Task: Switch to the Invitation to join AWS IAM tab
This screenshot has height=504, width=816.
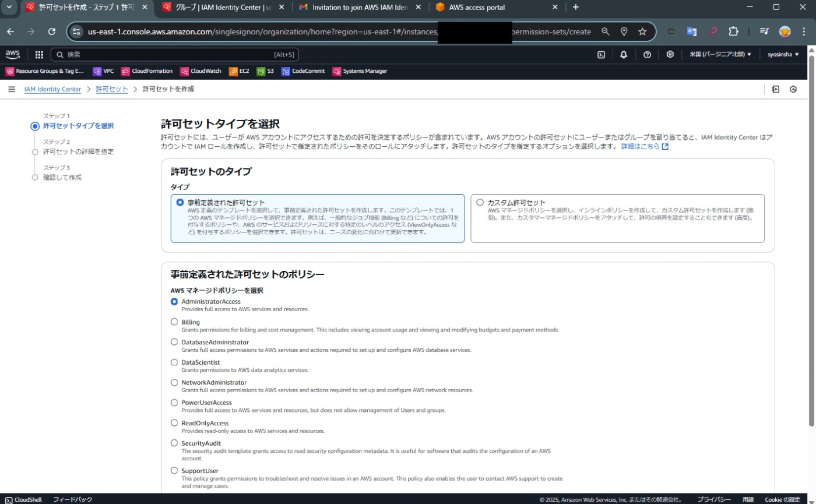Action: click(x=360, y=7)
